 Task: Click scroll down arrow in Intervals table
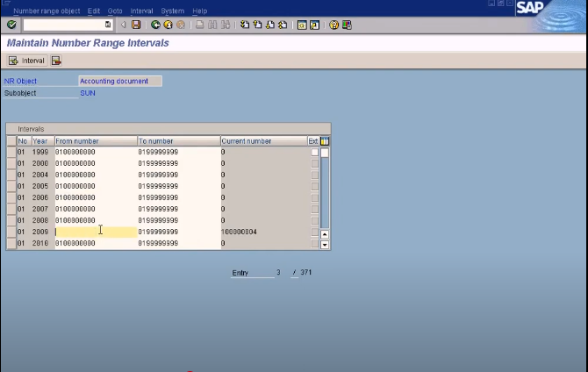click(325, 245)
